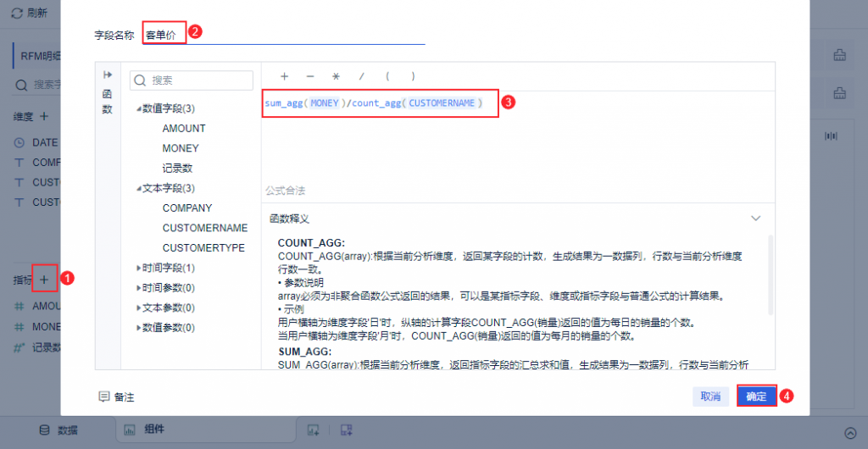Click the add dashboard icon in bottom bar
The height and width of the screenshot is (449, 868).
click(347, 430)
